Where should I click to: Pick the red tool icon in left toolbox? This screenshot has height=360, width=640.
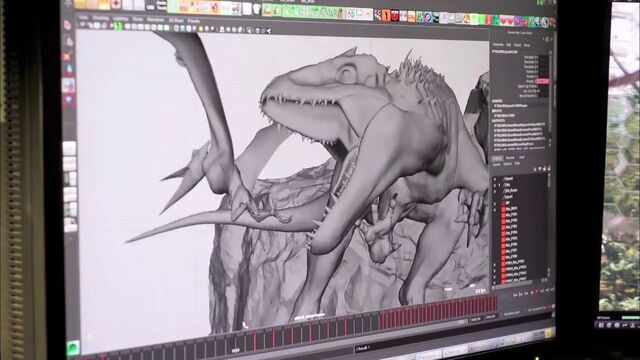coord(67,56)
